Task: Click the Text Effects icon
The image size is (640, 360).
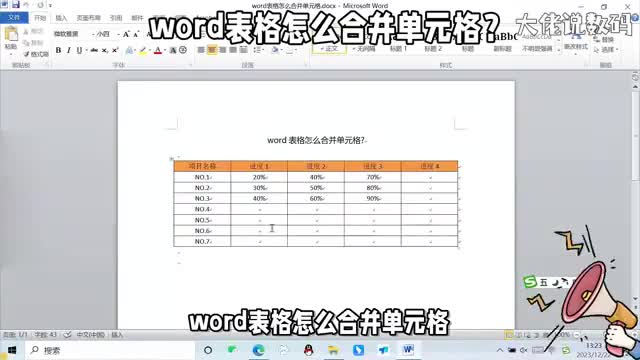Action: [129, 50]
